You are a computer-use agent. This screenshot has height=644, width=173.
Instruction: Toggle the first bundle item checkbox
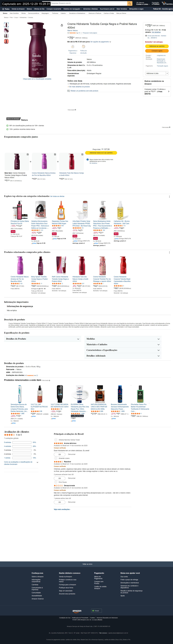click(x=28, y=155)
